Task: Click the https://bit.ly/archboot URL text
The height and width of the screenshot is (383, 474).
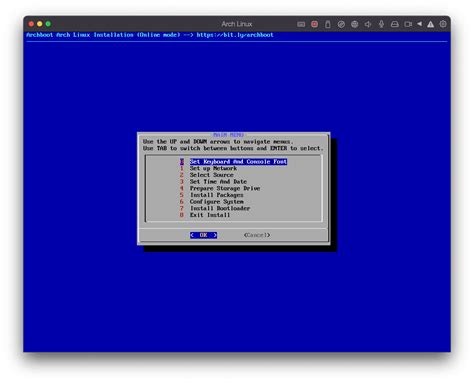Action: pos(235,35)
